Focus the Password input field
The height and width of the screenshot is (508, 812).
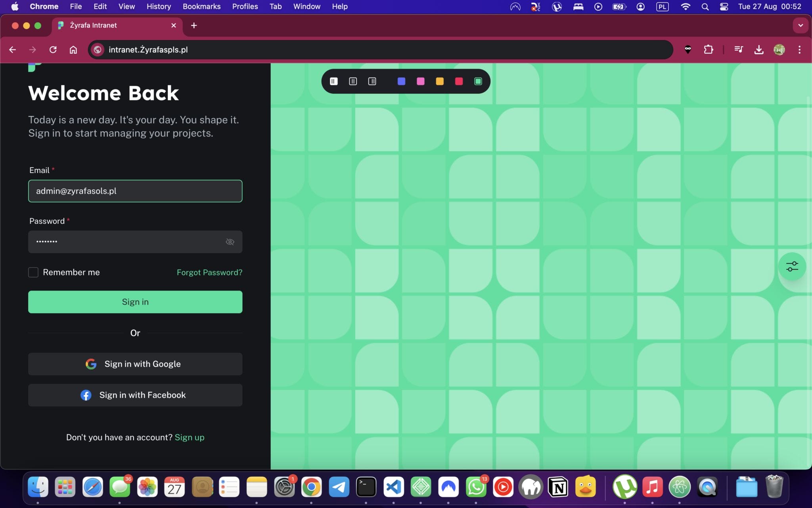135,242
